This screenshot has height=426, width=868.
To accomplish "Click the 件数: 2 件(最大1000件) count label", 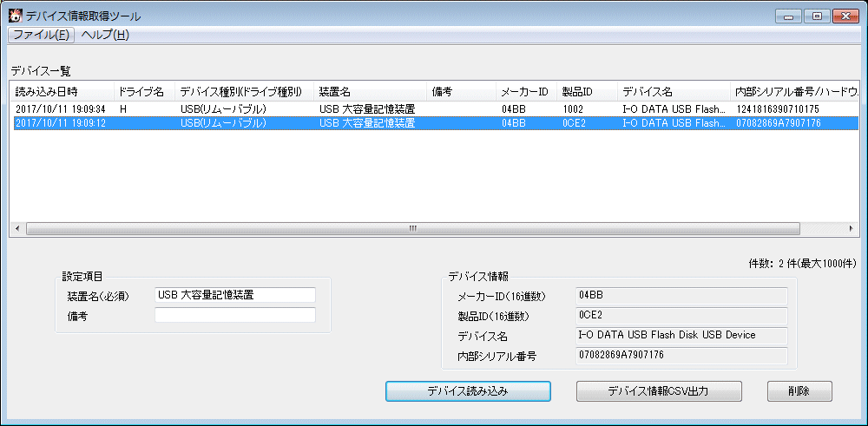I will click(803, 264).
